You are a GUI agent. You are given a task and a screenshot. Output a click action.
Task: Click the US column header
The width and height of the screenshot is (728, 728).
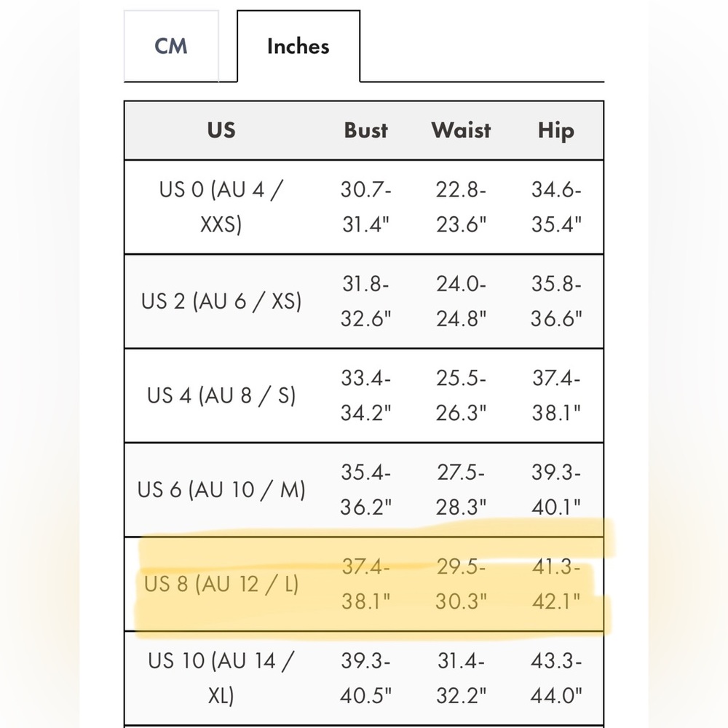pyautogui.click(x=221, y=130)
